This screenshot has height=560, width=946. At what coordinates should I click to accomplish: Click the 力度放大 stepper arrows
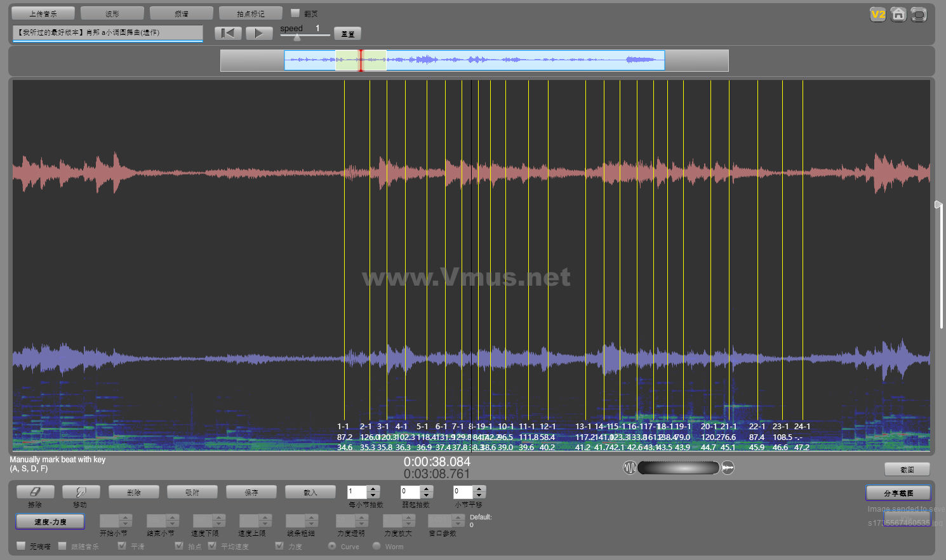point(410,521)
